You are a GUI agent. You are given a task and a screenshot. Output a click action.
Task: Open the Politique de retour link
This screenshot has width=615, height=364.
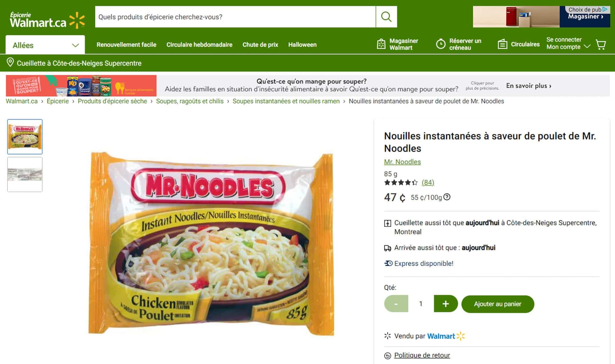[422, 355]
